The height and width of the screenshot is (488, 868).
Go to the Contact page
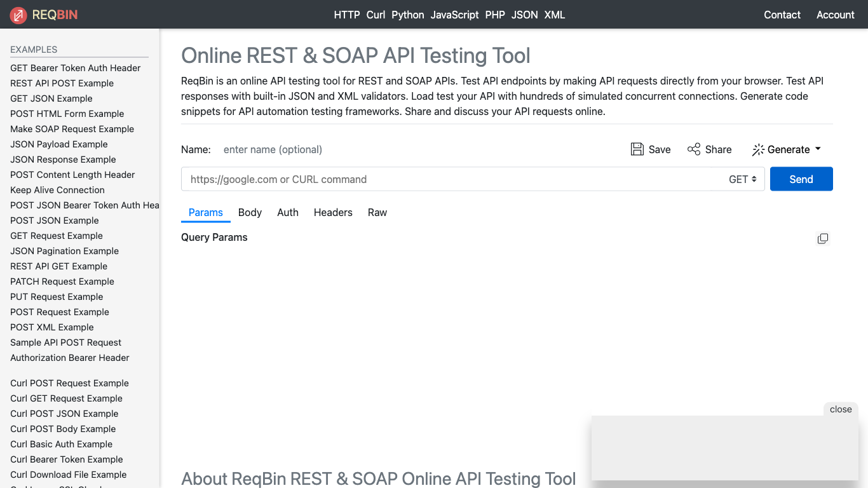pos(782,15)
